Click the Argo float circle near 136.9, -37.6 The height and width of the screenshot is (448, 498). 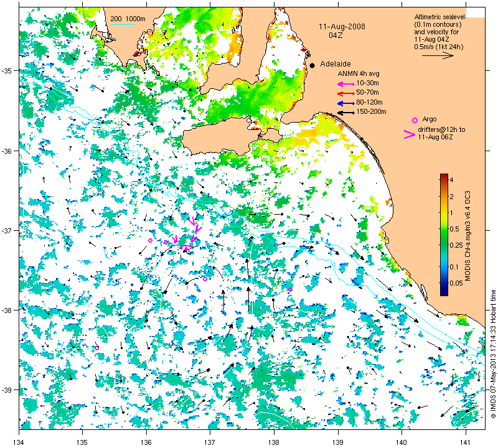(205, 279)
